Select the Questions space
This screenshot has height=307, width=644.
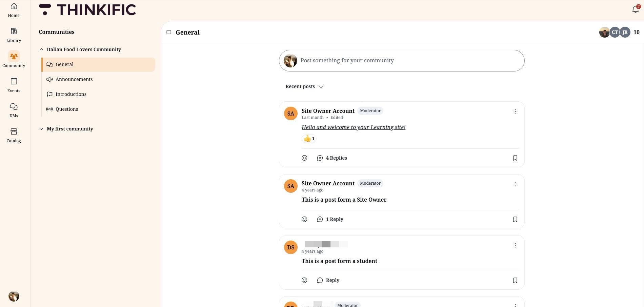(98, 109)
